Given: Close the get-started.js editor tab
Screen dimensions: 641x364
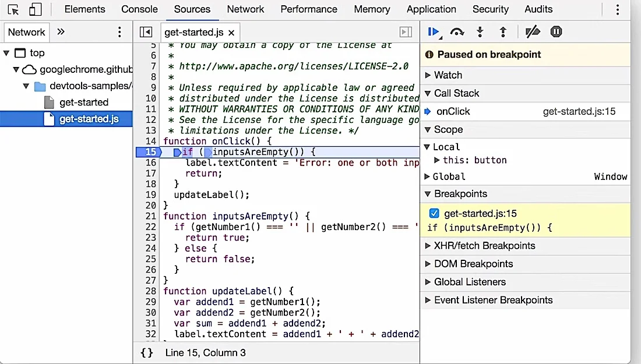Looking at the screenshot, I should click(231, 33).
